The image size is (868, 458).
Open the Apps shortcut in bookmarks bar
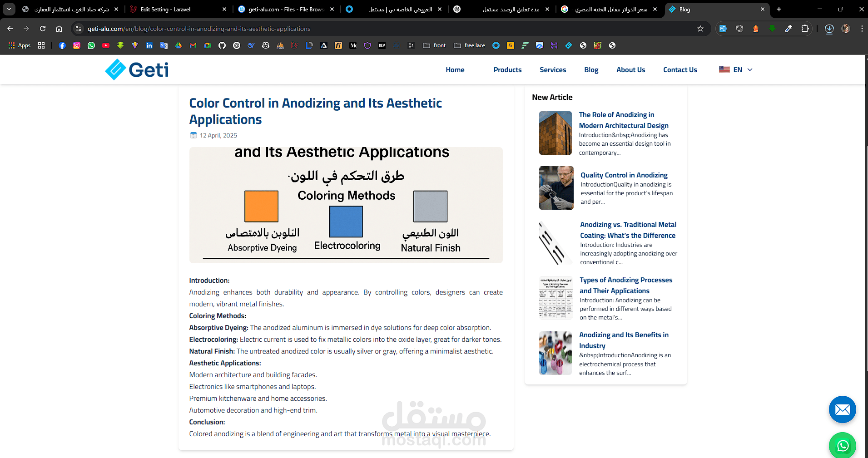click(20, 45)
